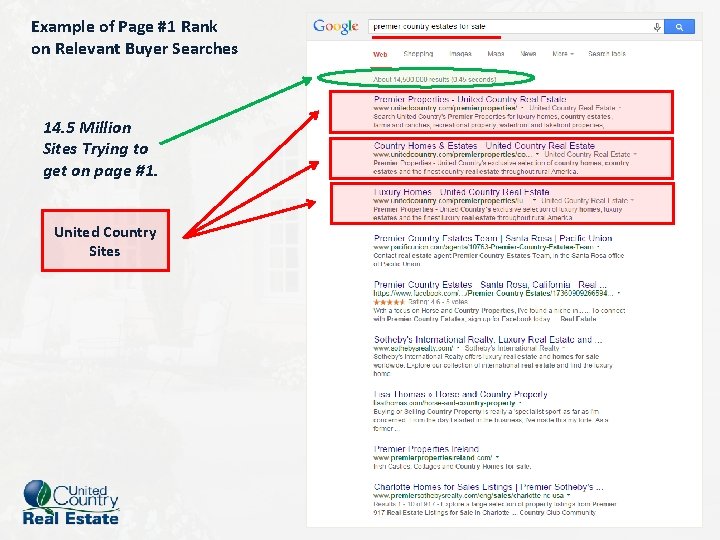The image size is (720, 540).
Task: Click the star rating under the Facebook result
Action: click(x=389, y=302)
